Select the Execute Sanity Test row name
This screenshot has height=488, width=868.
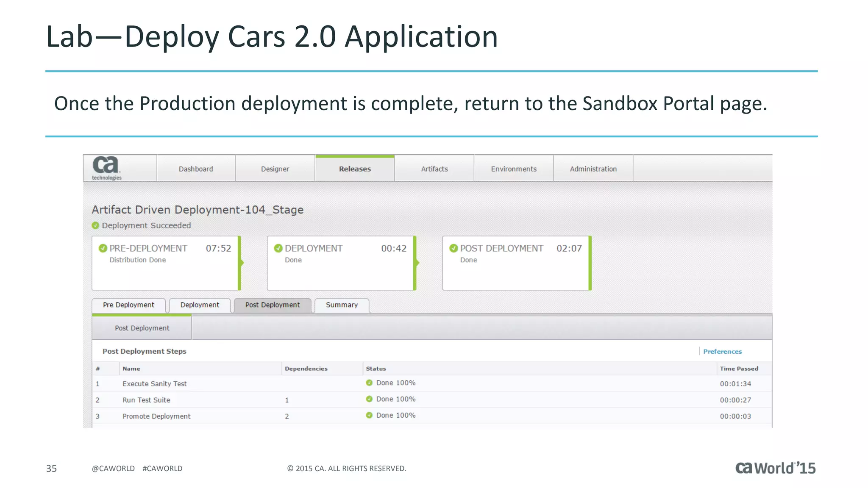coord(155,384)
